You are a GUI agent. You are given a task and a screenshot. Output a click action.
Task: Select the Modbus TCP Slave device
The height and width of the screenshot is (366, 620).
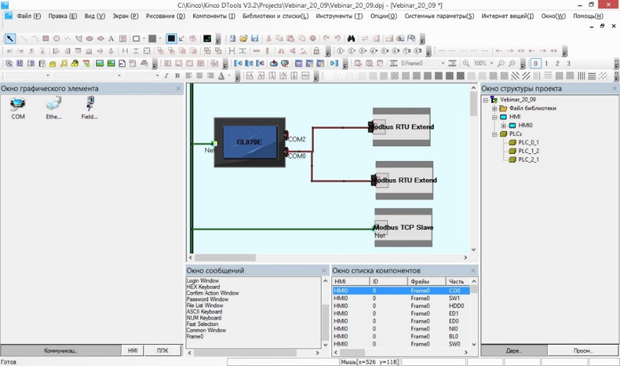[403, 228]
